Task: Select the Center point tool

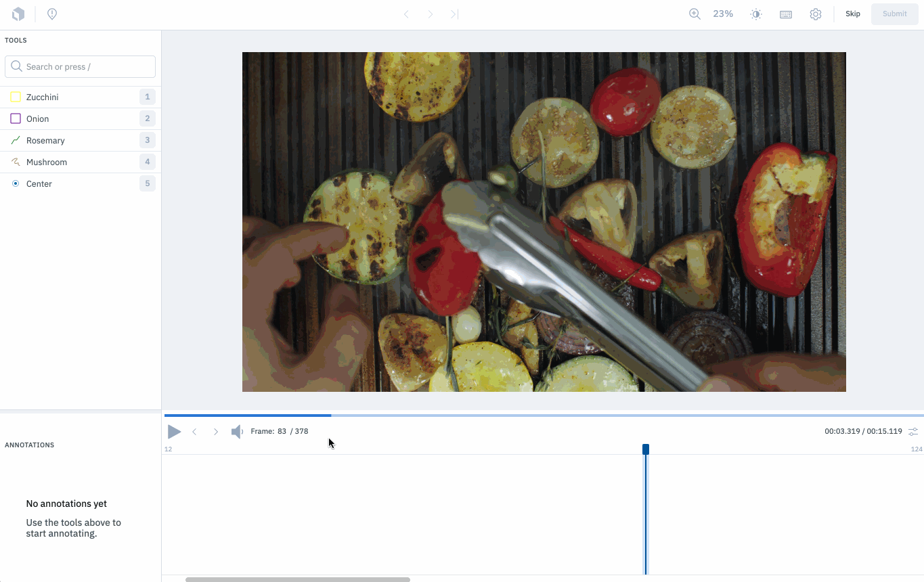Action: coord(81,183)
